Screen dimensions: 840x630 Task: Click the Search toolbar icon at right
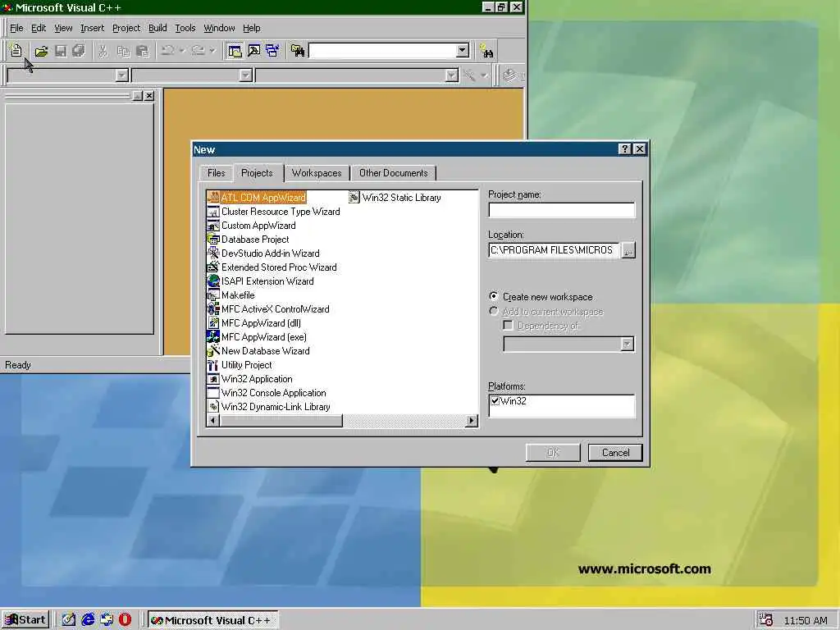point(486,51)
